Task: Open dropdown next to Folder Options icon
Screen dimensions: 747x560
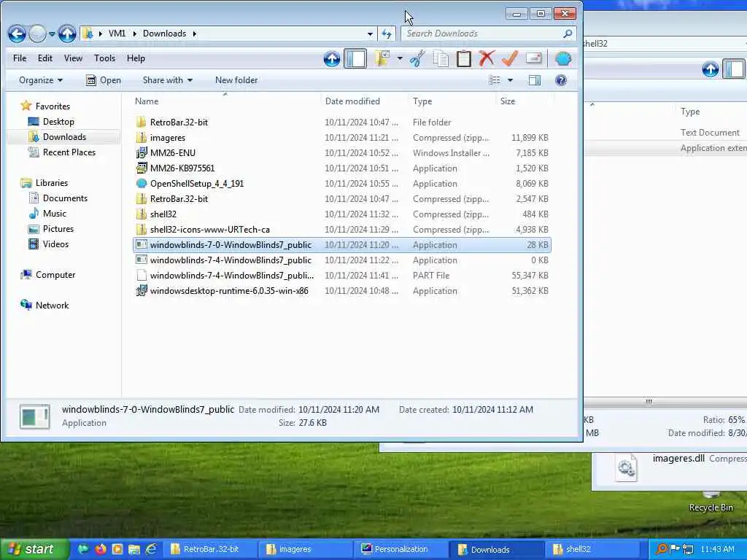Action: pyautogui.click(x=400, y=58)
